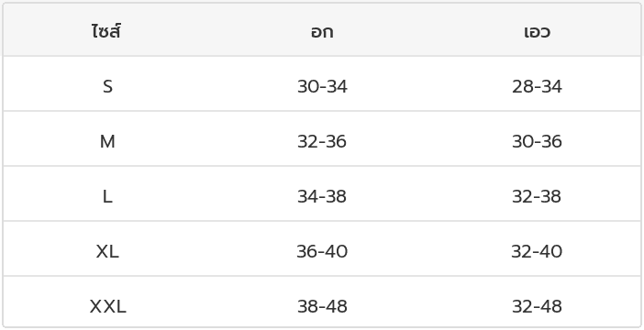
Task: Click waist value 32-38
Action: coord(537,196)
